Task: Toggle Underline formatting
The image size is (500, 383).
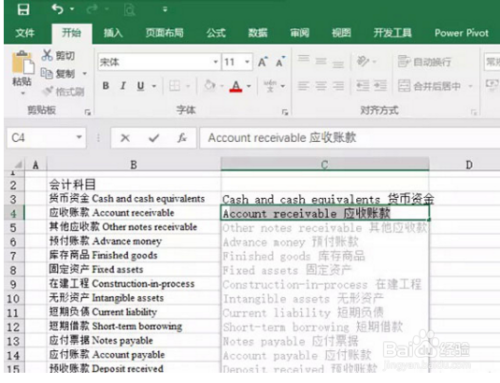Action: click(x=140, y=86)
